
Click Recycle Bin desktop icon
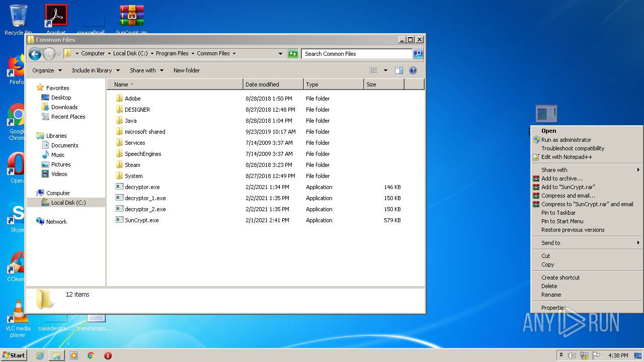(x=18, y=20)
